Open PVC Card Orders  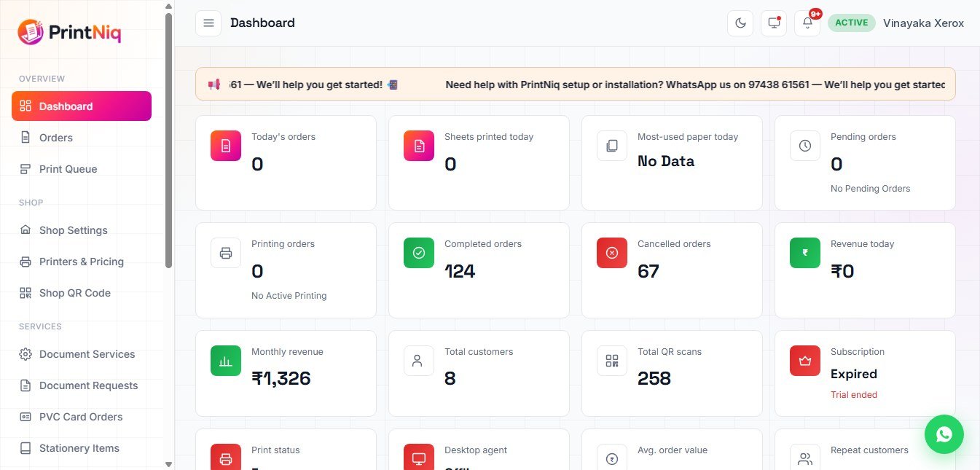point(82,417)
